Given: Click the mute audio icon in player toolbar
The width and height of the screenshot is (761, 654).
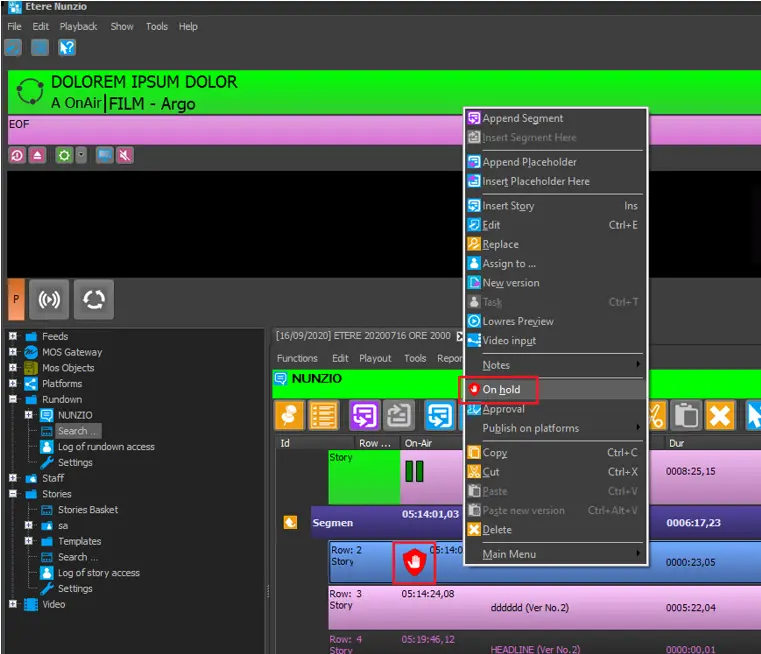Looking at the screenshot, I should coord(125,156).
